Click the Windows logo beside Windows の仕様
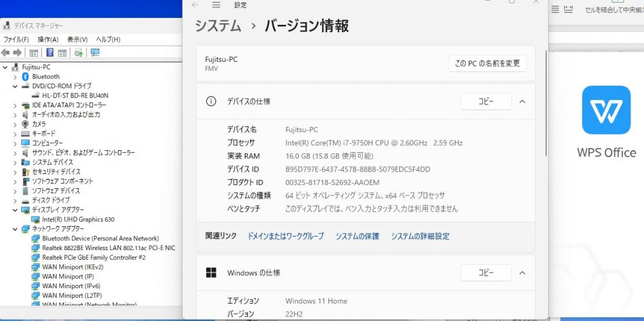The image size is (644, 321). point(211,273)
